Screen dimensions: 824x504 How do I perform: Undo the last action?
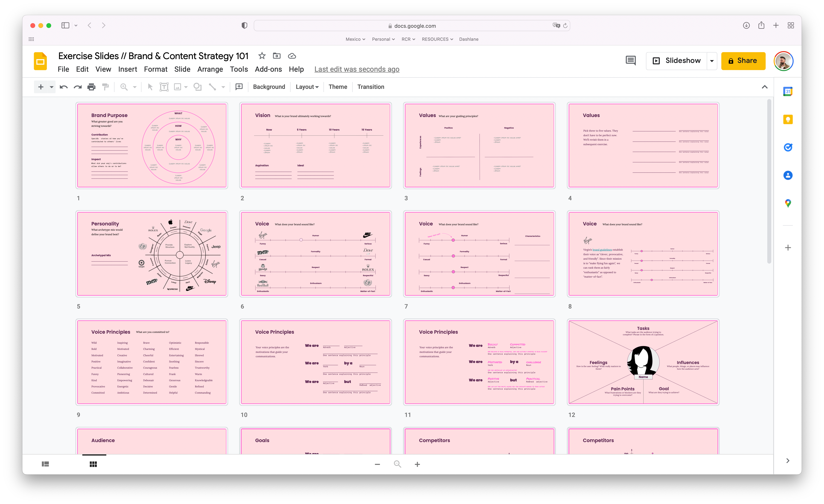click(64, 87)
